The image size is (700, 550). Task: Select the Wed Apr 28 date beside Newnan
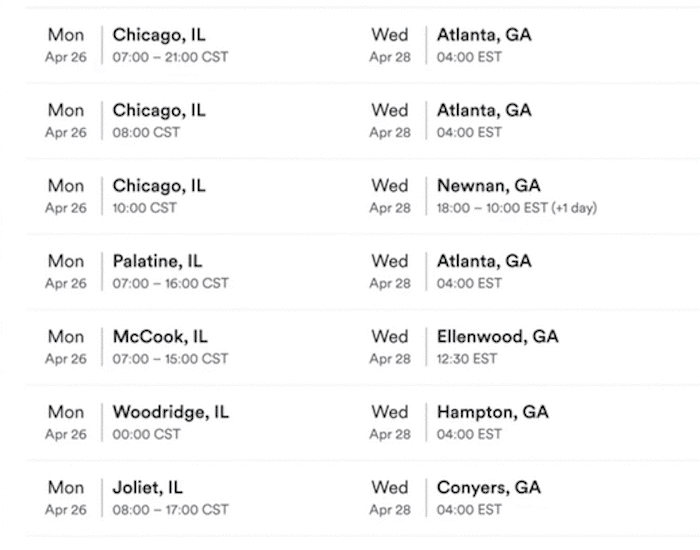tap(390, 196)
